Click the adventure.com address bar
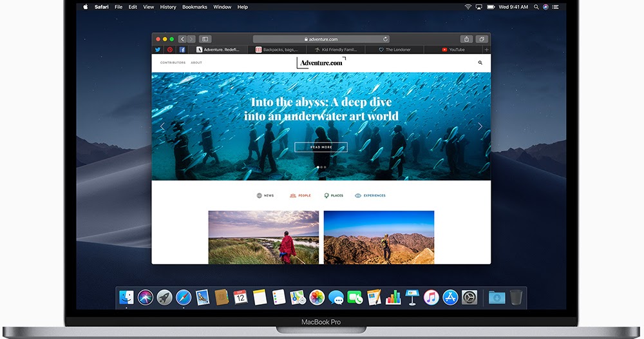644x339 pixels. click(321, 39)
